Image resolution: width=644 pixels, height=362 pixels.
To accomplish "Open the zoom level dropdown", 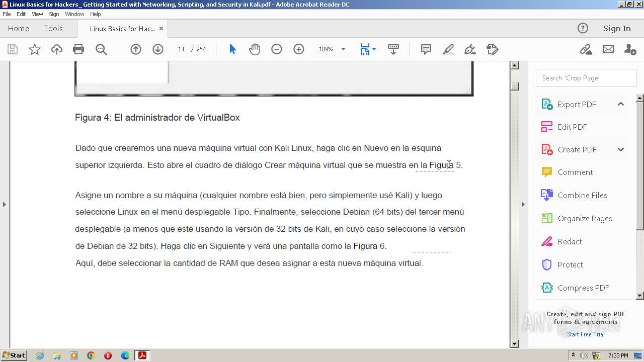I will pos(343,49).
